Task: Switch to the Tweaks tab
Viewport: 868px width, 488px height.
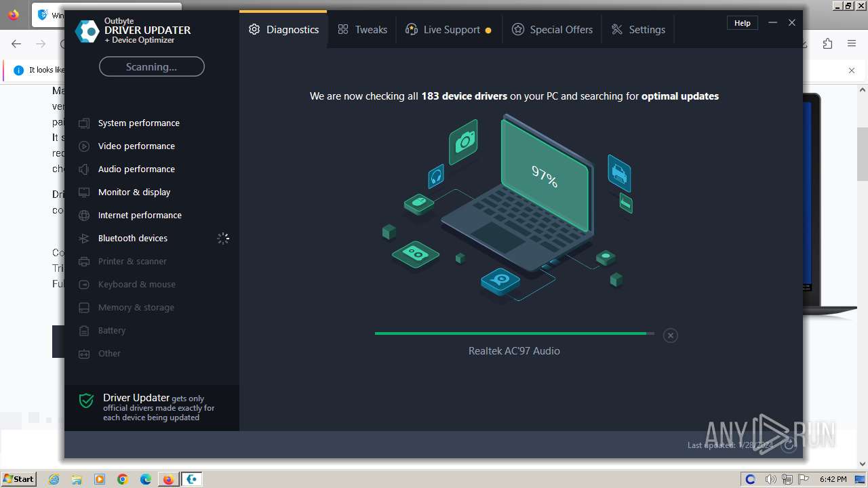Action: tap(362, 30)
